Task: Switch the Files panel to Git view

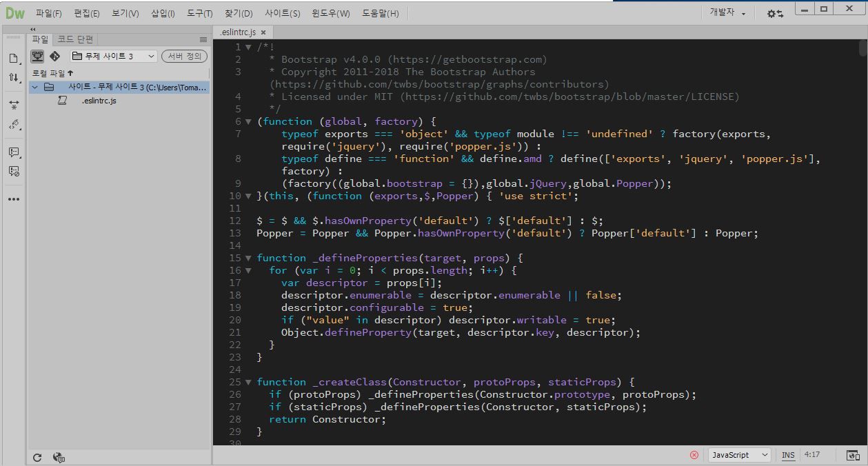Action: pos(54,57)
